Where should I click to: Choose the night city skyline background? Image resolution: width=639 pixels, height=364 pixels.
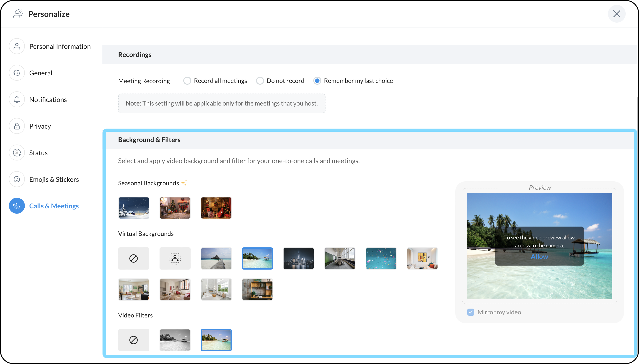point(298,258)
